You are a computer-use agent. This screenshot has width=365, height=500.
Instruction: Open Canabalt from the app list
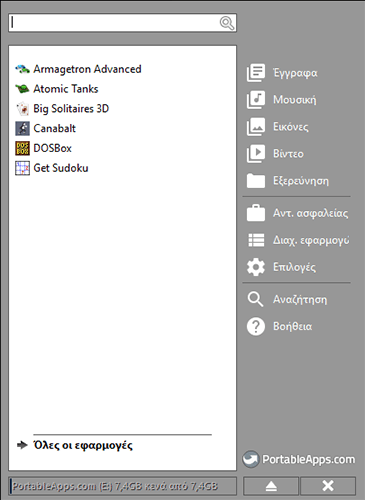54,128
